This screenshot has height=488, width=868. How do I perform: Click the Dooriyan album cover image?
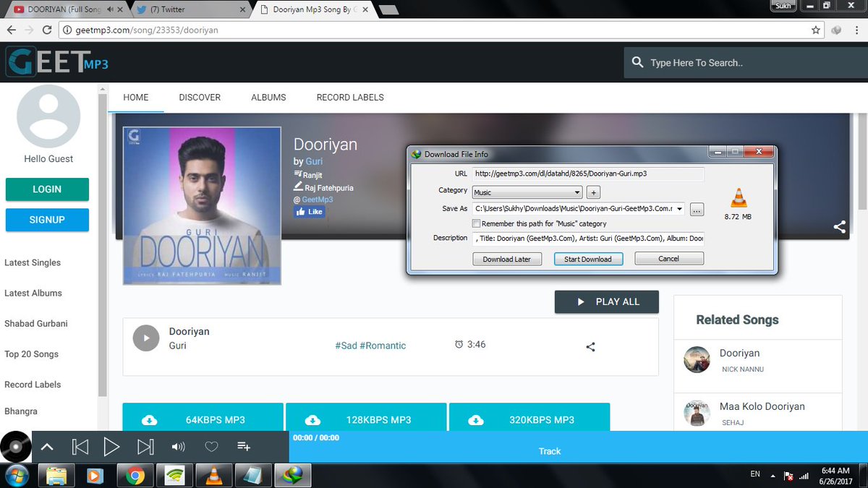pos(202,206)
